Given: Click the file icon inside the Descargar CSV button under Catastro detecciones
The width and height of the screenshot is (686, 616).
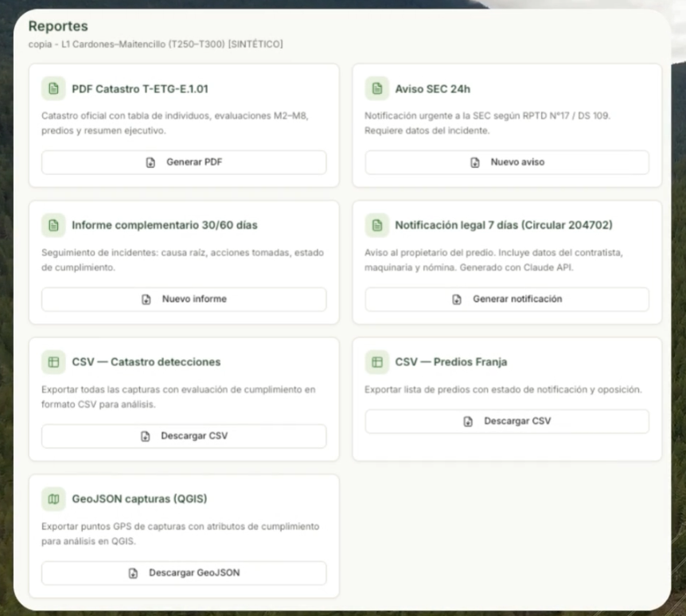Looking at the screenshot, I should tap(146, 437).
